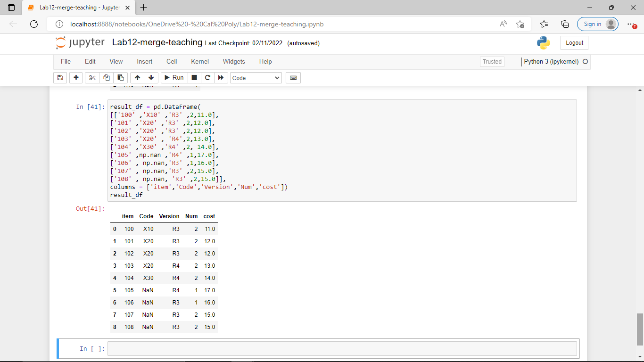The image size is (644, 362).
Task: Click the scrollbar up arrow
Action: 640,90
